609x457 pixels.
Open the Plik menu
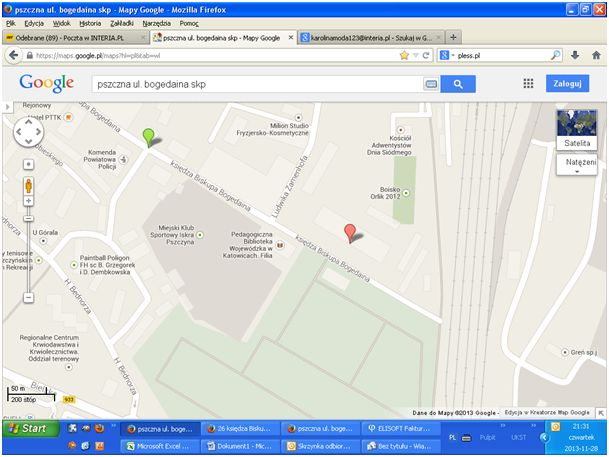pos(11,23)
